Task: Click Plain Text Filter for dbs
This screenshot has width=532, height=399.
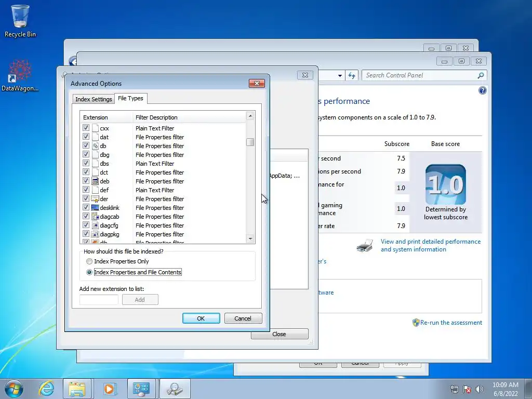Action: point(155,164)
